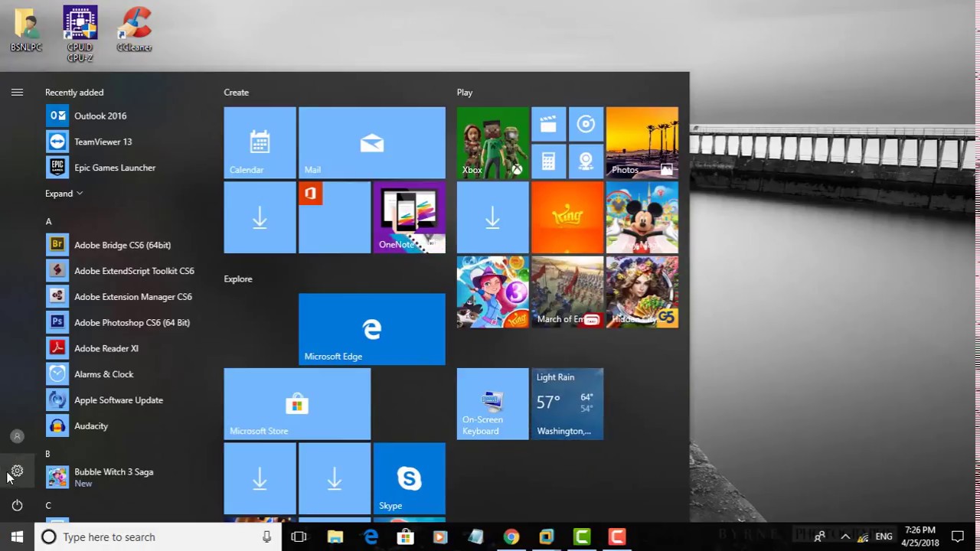Open the Hidden City G5 tile
This screenshot has height=551, width=980.
tap(642, 292)
